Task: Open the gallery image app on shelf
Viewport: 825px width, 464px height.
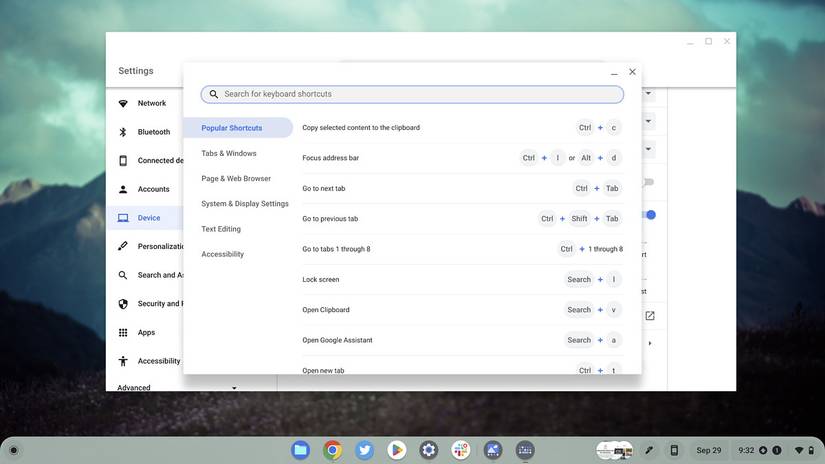Action: point(493,450)
